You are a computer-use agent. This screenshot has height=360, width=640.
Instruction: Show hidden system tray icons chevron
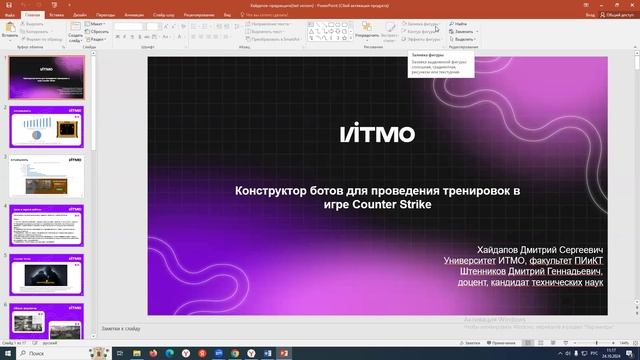pyautogui.click(x=560, y=353)
